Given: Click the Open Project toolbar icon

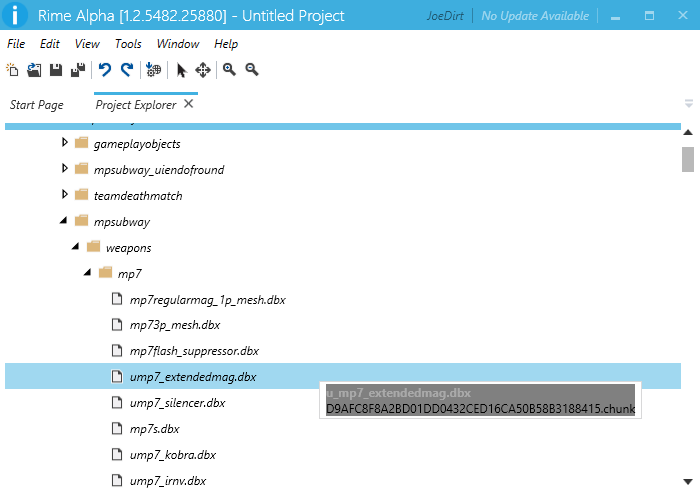Looking at the screenshot, I should point(34,70).
